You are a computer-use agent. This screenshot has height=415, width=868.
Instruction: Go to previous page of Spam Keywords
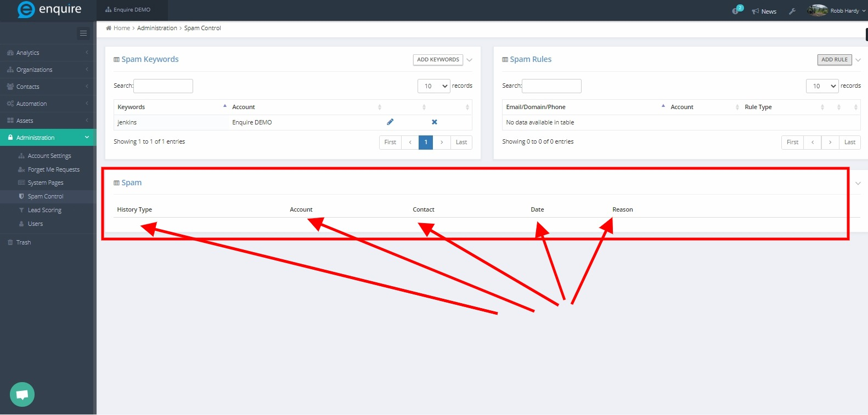(x=410, y=143)
